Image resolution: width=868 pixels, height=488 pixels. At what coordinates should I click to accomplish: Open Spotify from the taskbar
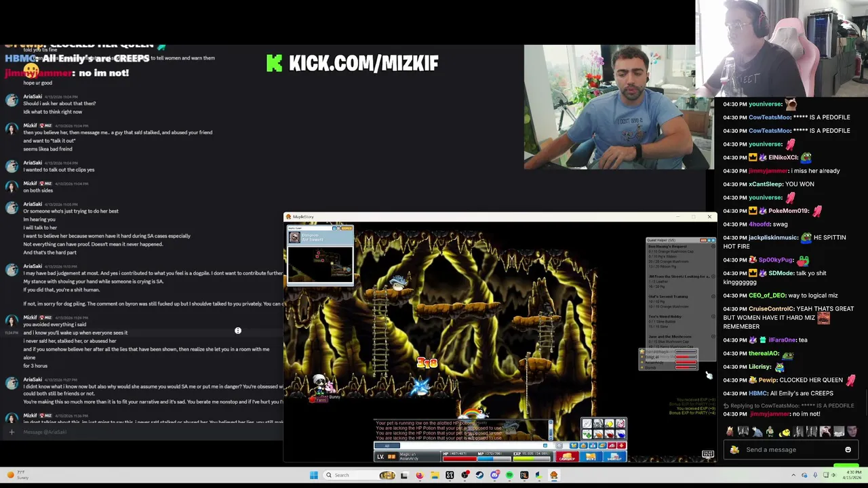coord(509,475)
